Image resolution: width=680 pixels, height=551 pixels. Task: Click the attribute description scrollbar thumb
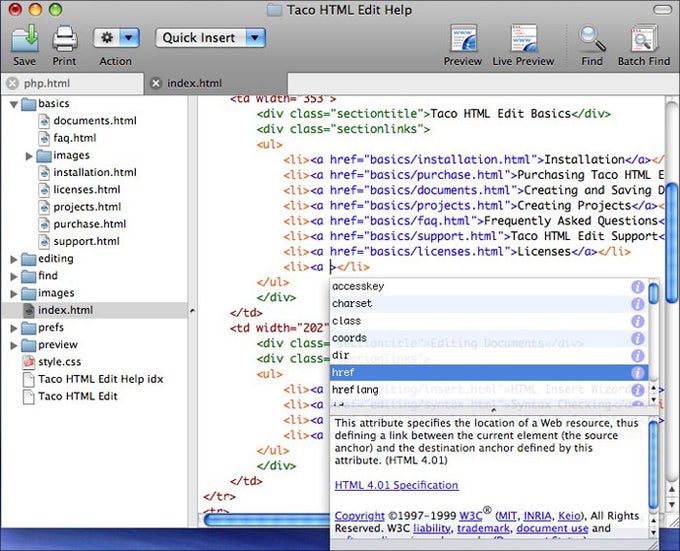pos(653,465)
